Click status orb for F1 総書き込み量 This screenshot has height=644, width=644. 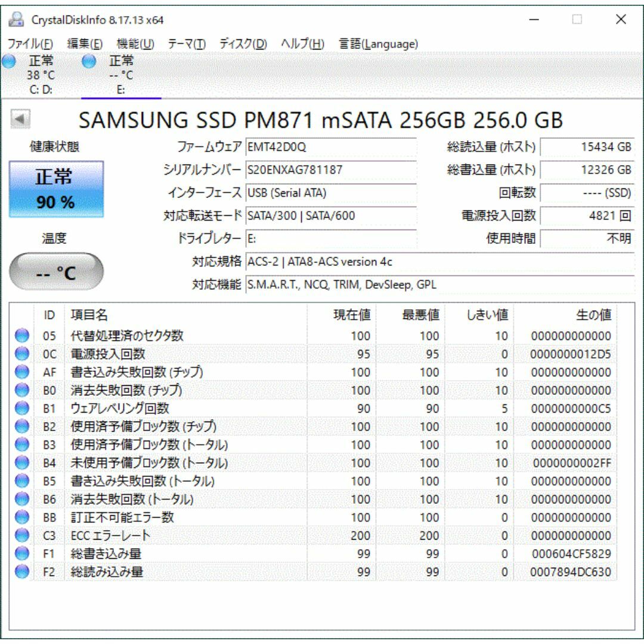(22, 553)
